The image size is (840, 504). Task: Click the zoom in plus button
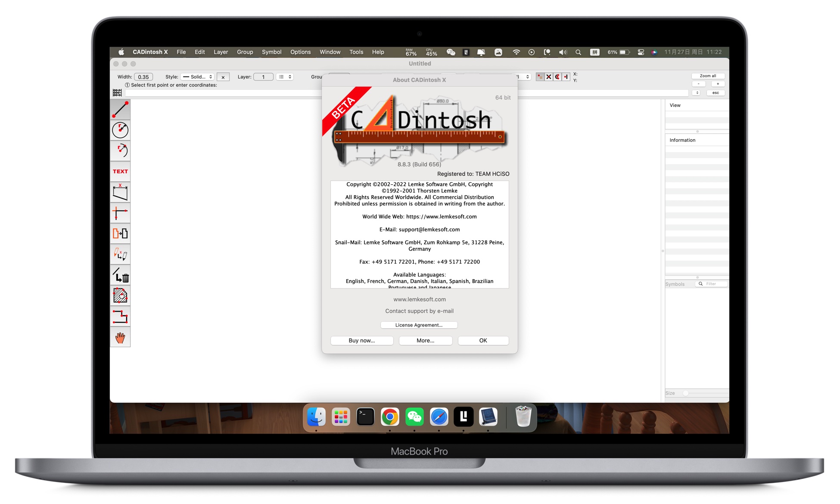pyautogui.click(x=718, y=84)
